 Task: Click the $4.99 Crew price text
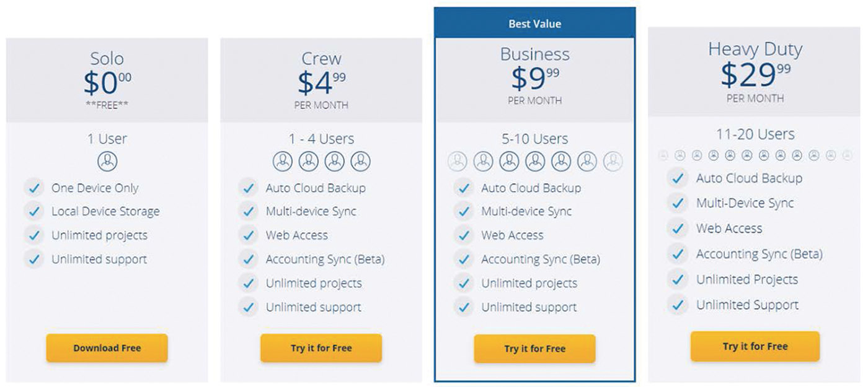321,82
